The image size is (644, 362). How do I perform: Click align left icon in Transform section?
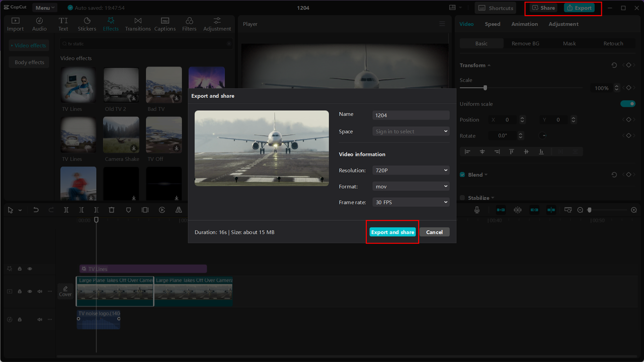point(467,152)
